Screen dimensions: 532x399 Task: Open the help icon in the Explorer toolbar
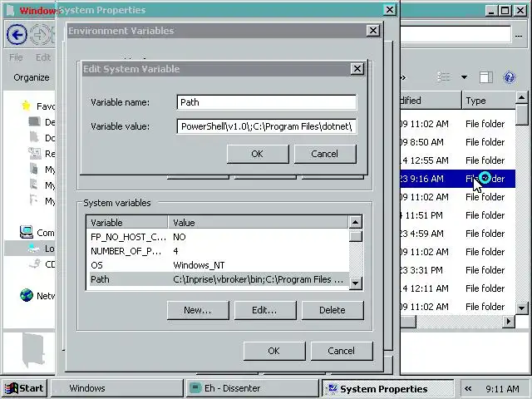509,77
